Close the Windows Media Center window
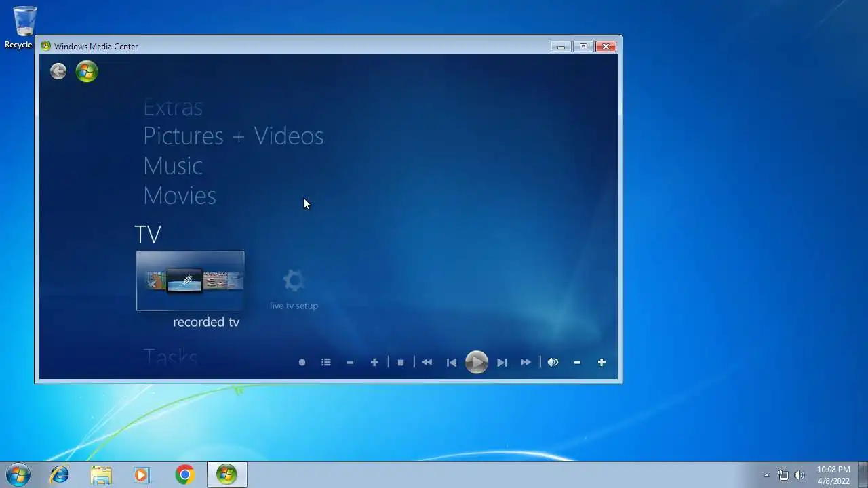The image size is (868, 488). pos(606,46)
